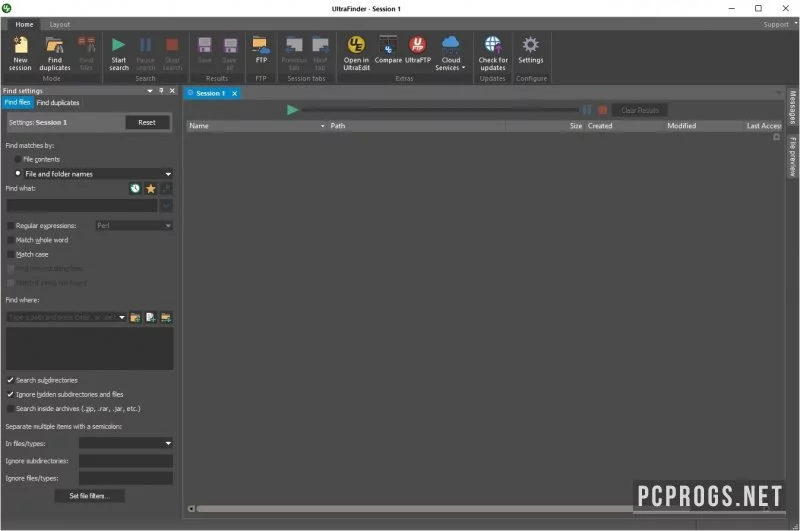Click Pause search in ribbon
This screenshot has height=531, width=800.
(x=145, y=53)
